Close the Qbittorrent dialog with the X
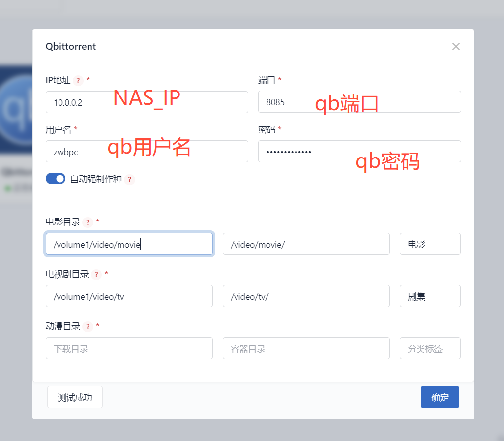The image size is (504, 441). pos(456,47)
